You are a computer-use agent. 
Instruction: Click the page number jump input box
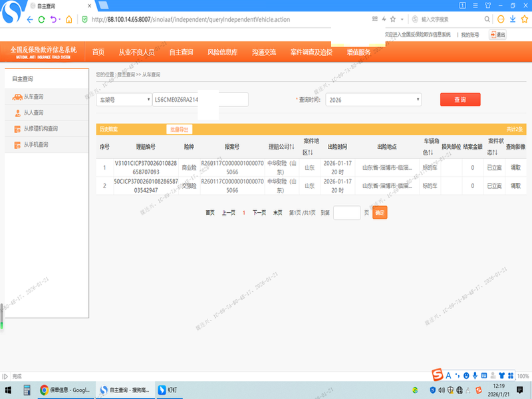pyautogui.click(x=346, y=213)
